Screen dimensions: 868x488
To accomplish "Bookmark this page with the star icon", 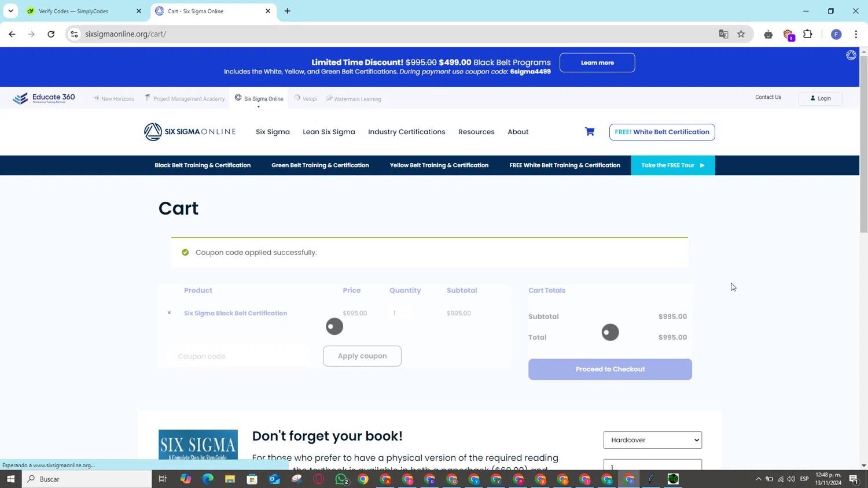I will click(741, 34).
